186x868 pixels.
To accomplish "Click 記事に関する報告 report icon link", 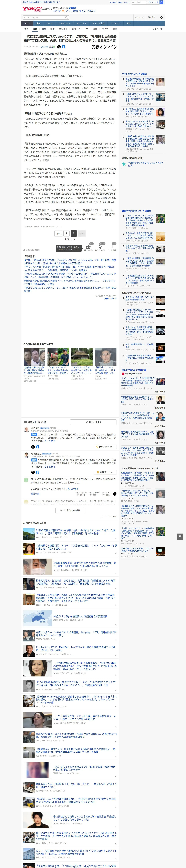I will (32, 250).
